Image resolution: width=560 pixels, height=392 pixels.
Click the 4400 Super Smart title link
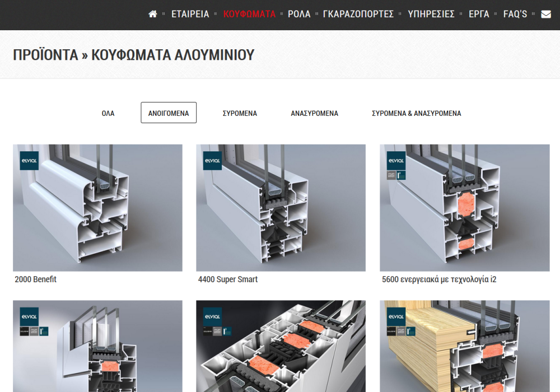click(x=227, y=279)
